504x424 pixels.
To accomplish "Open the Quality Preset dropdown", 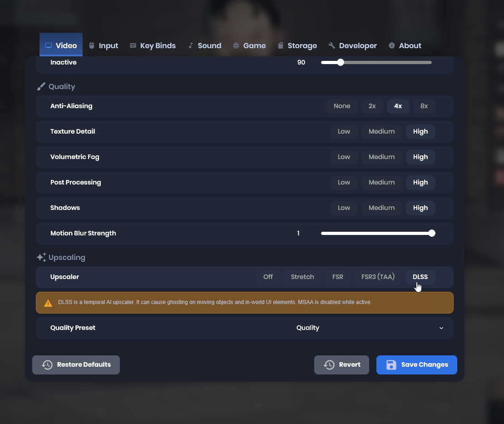I will (370, 328).
